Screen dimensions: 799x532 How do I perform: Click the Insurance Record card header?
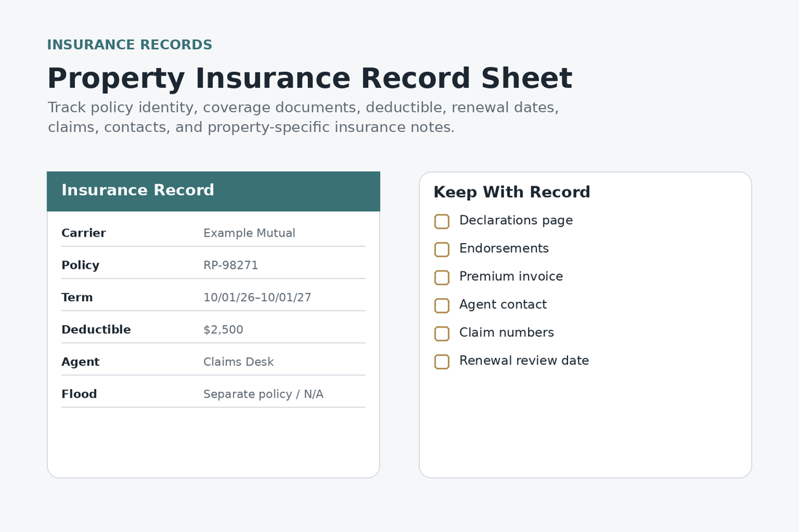point(214,192)
